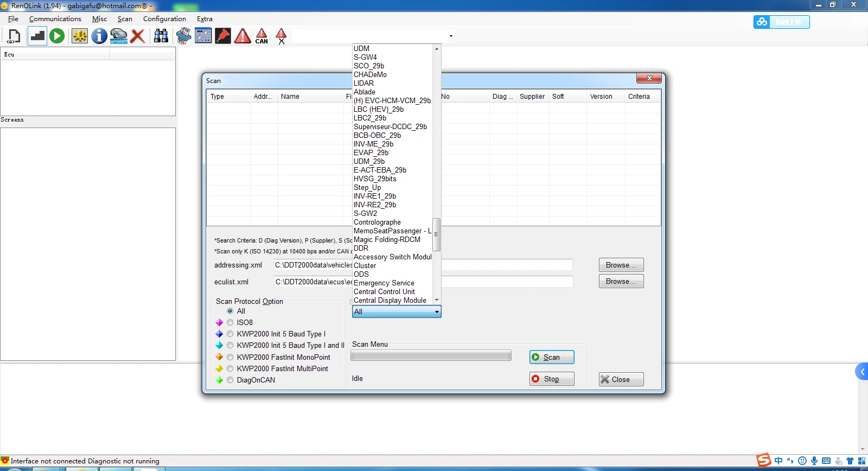Click the red warning triangle icon
868x471 pixels.
coord(242,36)
